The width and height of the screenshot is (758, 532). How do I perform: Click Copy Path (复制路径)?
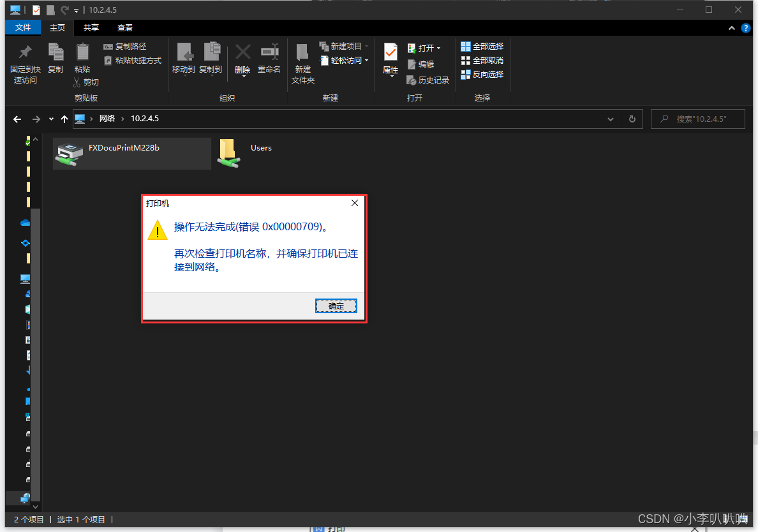[124, 47]
